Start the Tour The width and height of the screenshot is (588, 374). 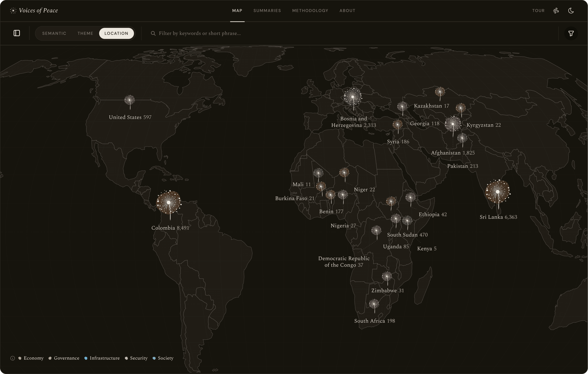point(538,10)
